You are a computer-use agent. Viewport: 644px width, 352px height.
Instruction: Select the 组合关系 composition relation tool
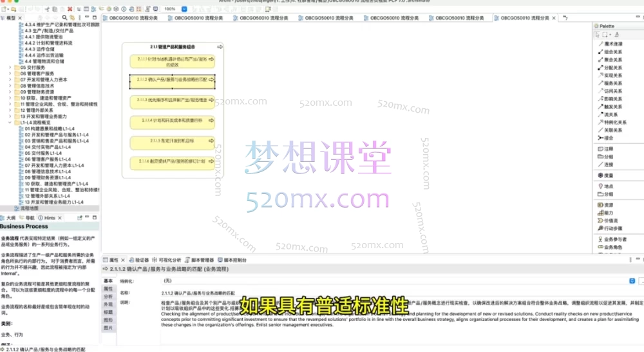611,52
